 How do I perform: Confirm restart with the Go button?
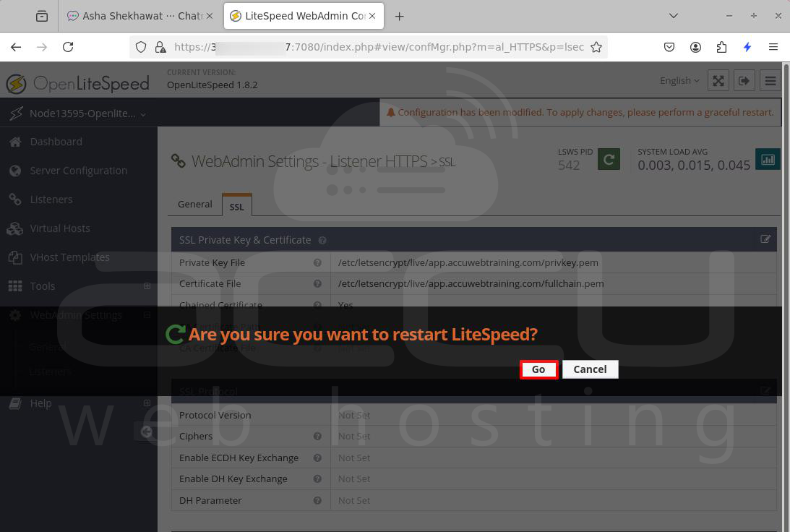538,369
